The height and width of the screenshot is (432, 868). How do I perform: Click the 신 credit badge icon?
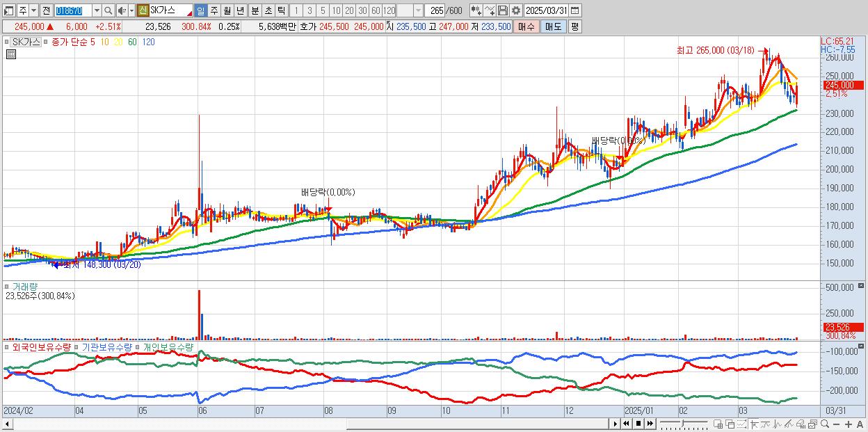coord(143,10)
